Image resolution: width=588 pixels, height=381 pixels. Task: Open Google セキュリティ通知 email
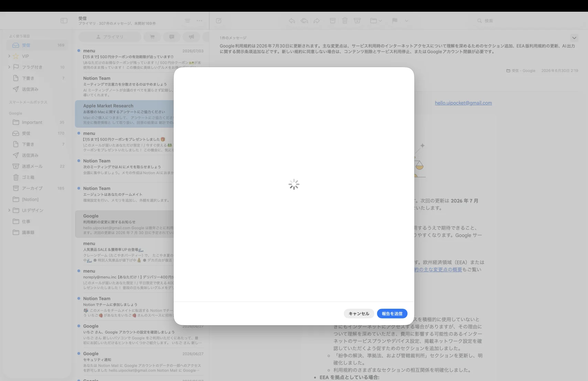(x=141, y=362)
